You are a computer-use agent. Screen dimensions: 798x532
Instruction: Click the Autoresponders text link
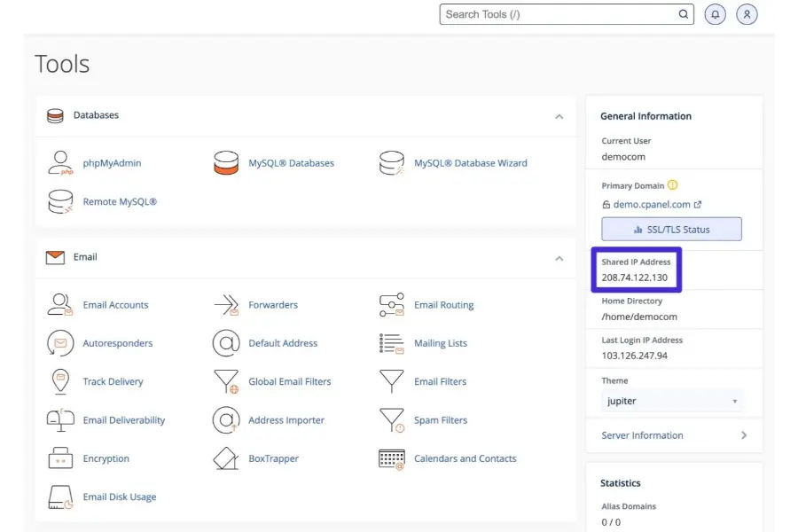point(118,343)
